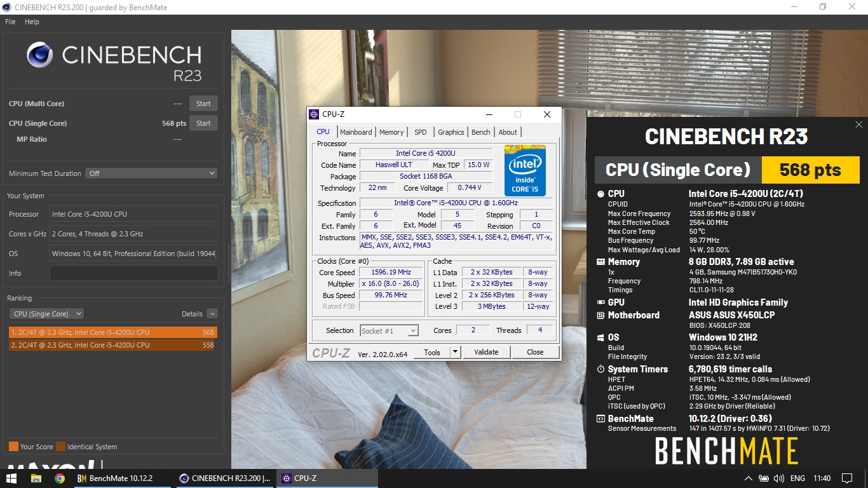Open the CPU (Single Core) ranking dropdown

(x=46, y=314)
